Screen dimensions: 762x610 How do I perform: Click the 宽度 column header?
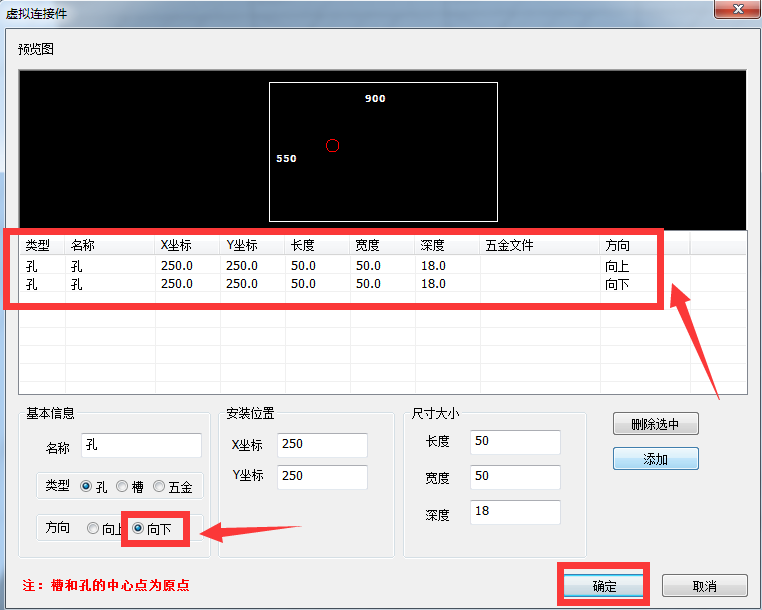pyautogui.click(x=382, y=245)
